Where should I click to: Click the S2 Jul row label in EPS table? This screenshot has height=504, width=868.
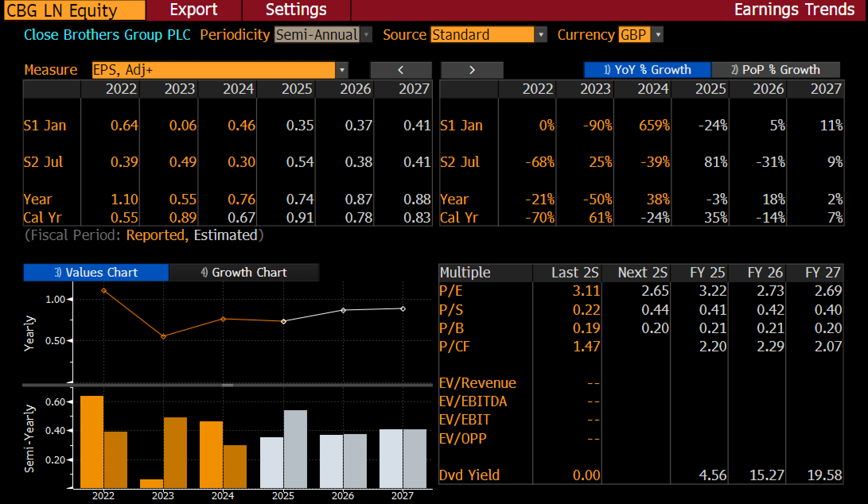click(43, 162)
